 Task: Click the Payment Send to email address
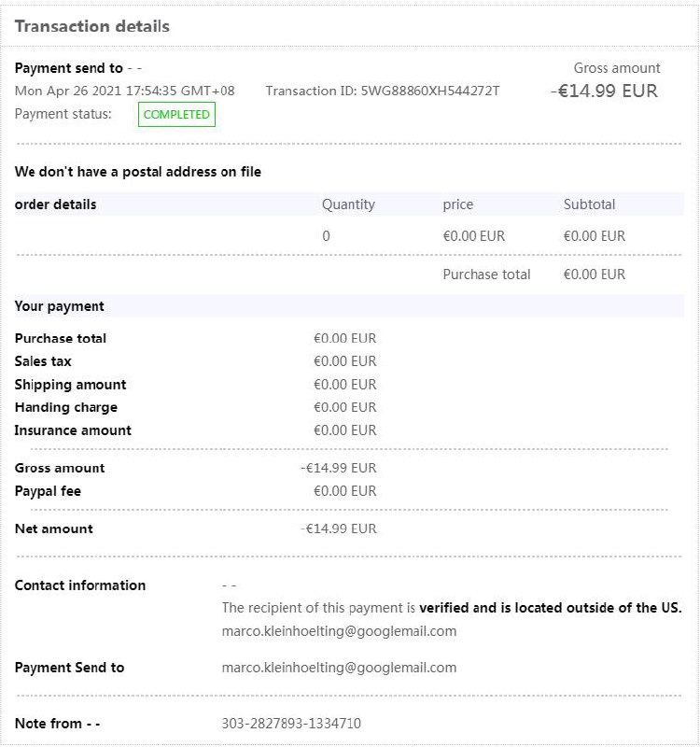(x=339, y=668)
